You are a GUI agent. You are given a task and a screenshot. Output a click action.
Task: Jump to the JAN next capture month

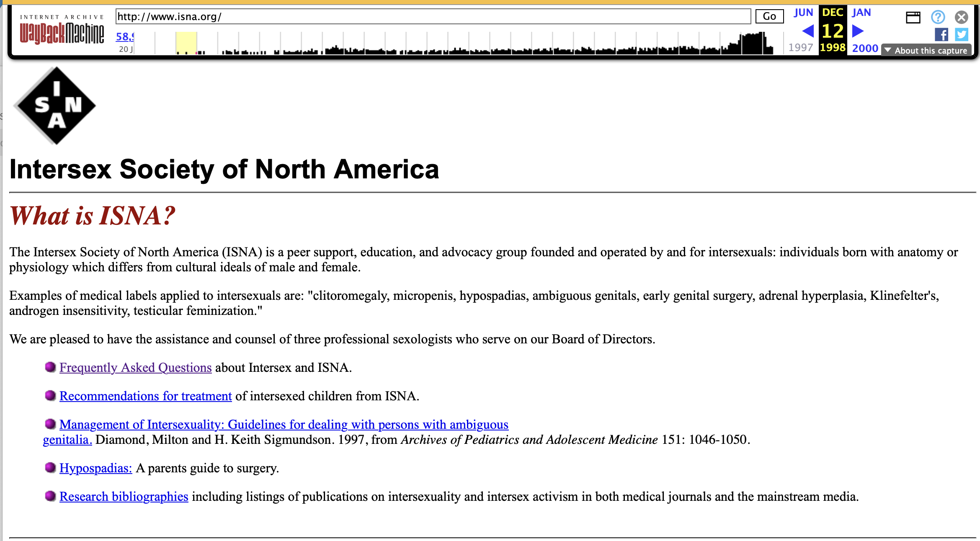(861, 13)
